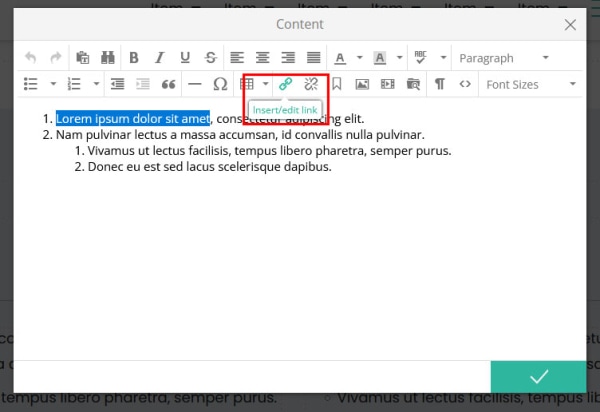Confirm content with green checkmark button
Viewport: 600px width, 412px height.
click(538, 377)
